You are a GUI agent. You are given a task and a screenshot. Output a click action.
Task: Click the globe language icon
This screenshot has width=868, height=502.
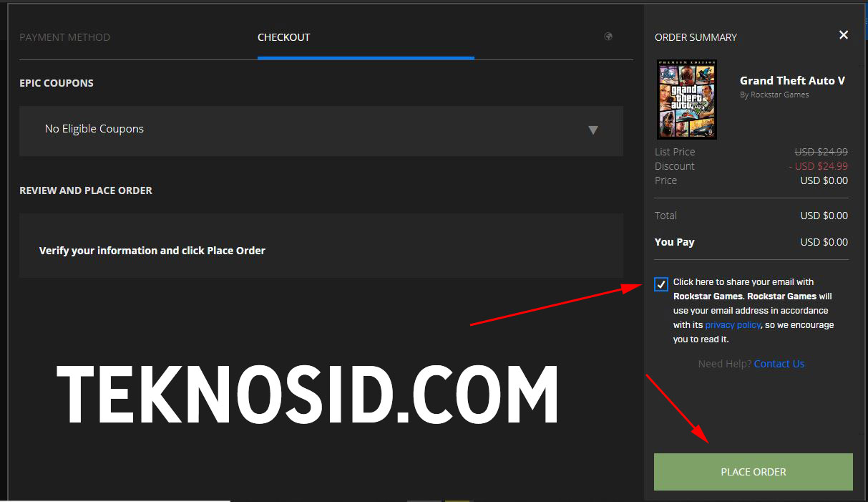(x=608, y=37)
